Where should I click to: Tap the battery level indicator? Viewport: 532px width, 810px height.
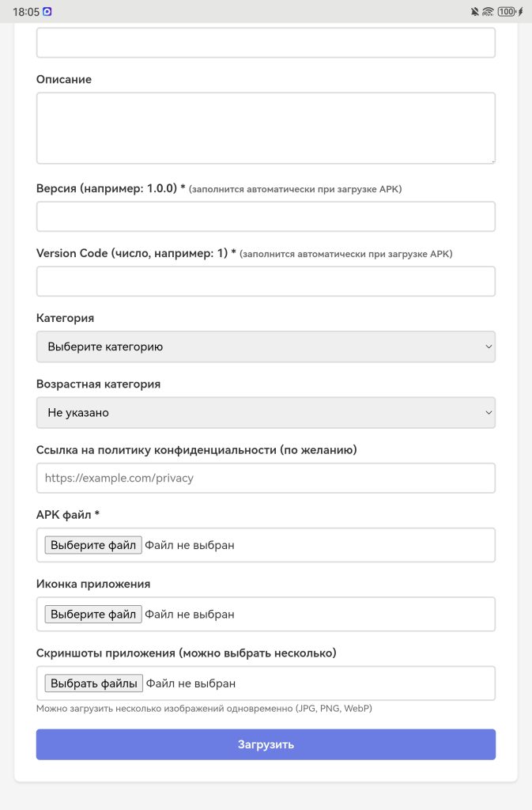[x=506, y=12]
